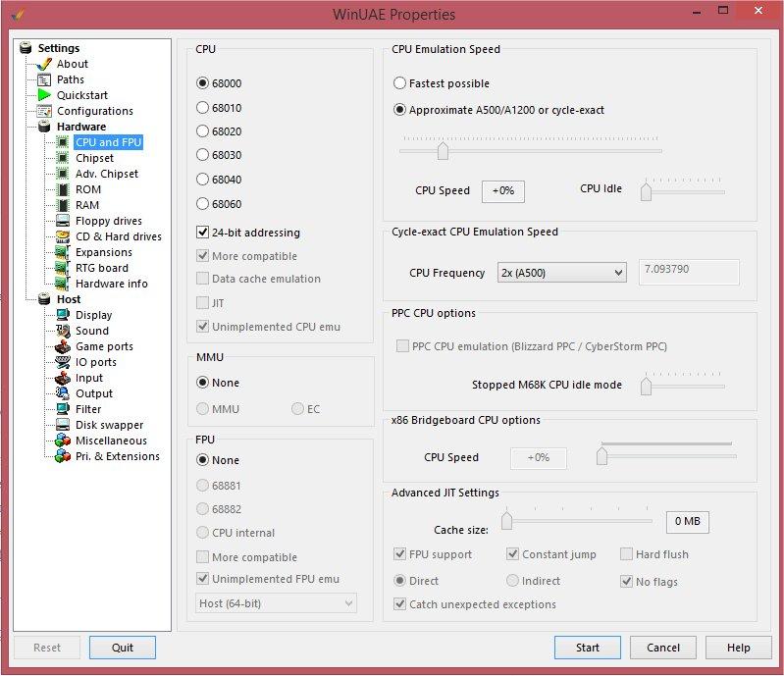This screenshot has width=784, height=676.
Task: Click the Cancel button
Action: [x=663, y=648]
